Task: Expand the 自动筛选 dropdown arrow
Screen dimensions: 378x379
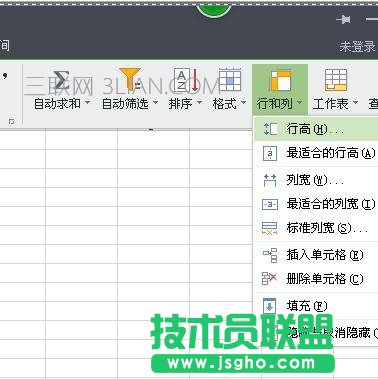Action: [x=155, y=102]
